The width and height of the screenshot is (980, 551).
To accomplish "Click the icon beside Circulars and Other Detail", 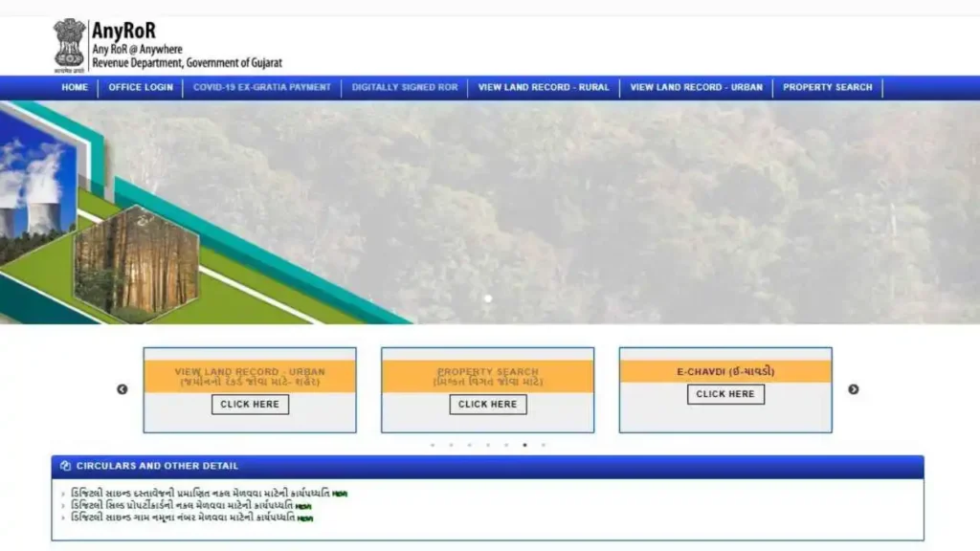I will (65, 466).
